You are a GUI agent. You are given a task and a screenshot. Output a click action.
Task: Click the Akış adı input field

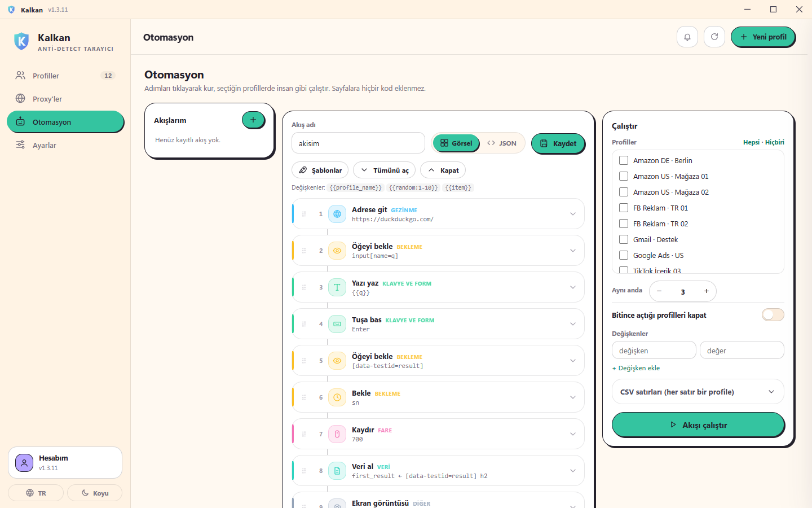coord(358,143)
